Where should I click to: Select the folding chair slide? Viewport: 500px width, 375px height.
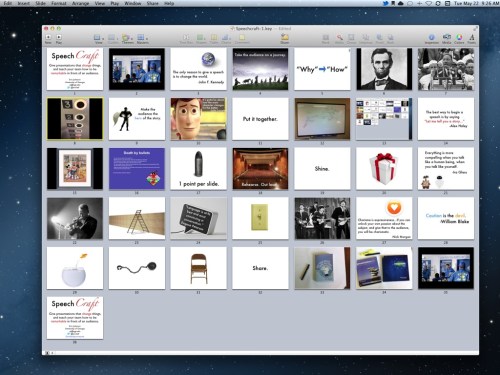[x=198, y=268]
